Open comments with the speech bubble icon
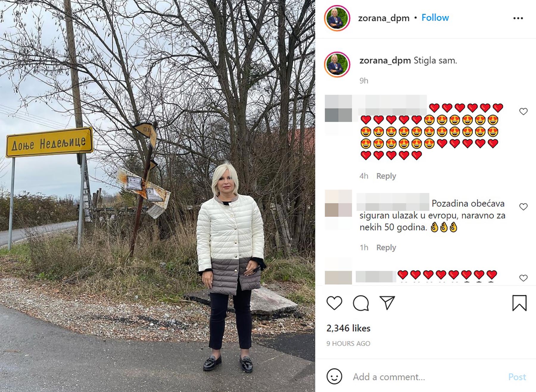Image resolution: width=536 pixels, height=392 pixels. 361,303
